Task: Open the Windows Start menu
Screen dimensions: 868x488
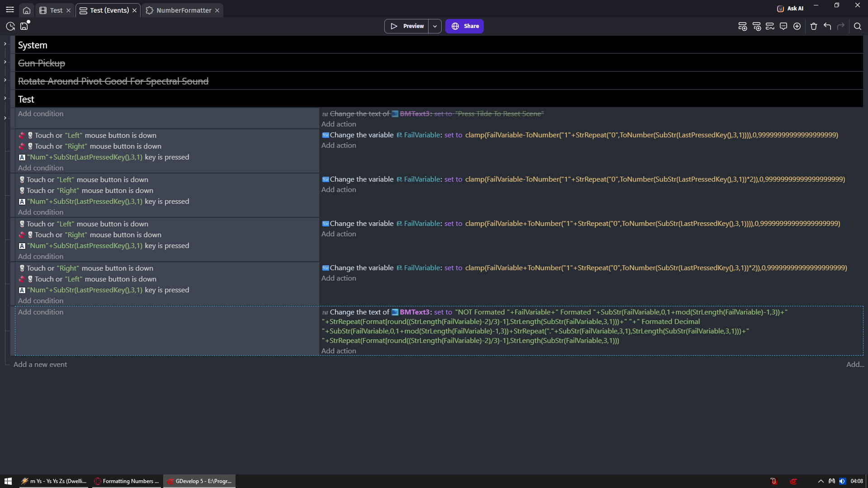Action: 8,481
